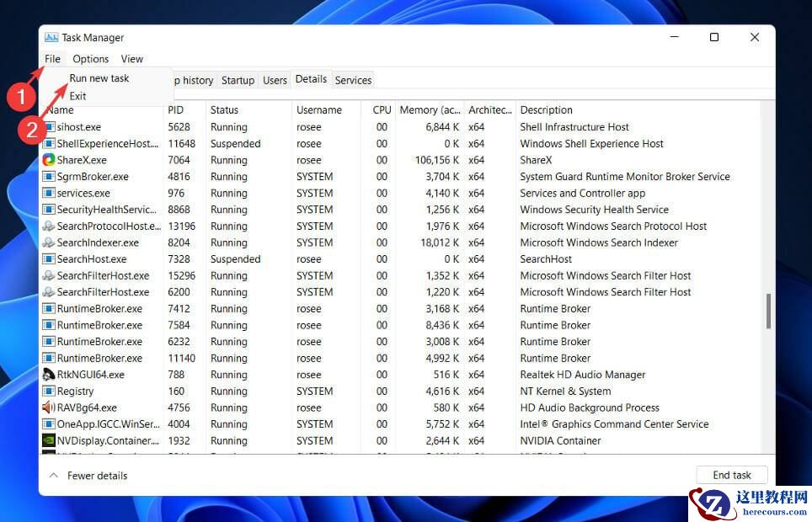Select Run new task from File menu
Viewport: 812px width, 522px height.
[x=99, y=77]
